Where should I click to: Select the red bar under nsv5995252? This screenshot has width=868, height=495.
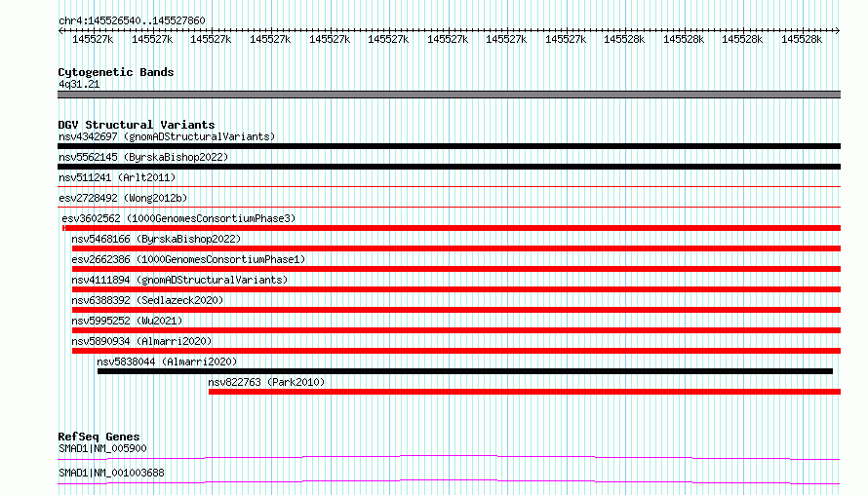coord(456,330)
